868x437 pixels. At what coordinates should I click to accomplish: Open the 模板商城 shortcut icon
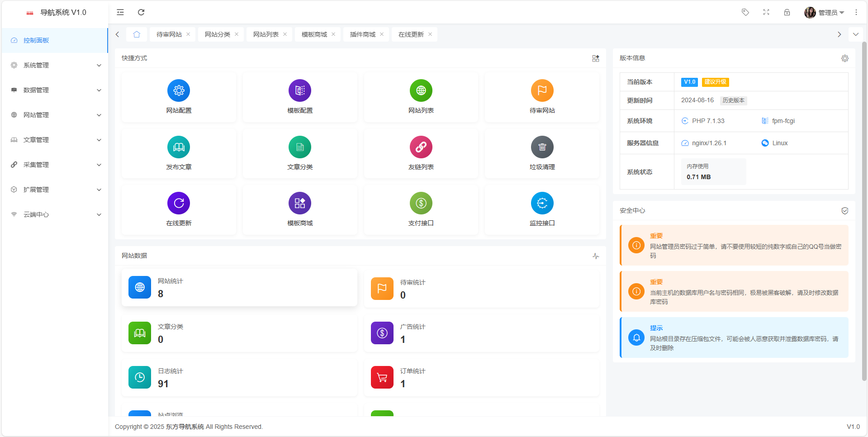pos(300,203)
